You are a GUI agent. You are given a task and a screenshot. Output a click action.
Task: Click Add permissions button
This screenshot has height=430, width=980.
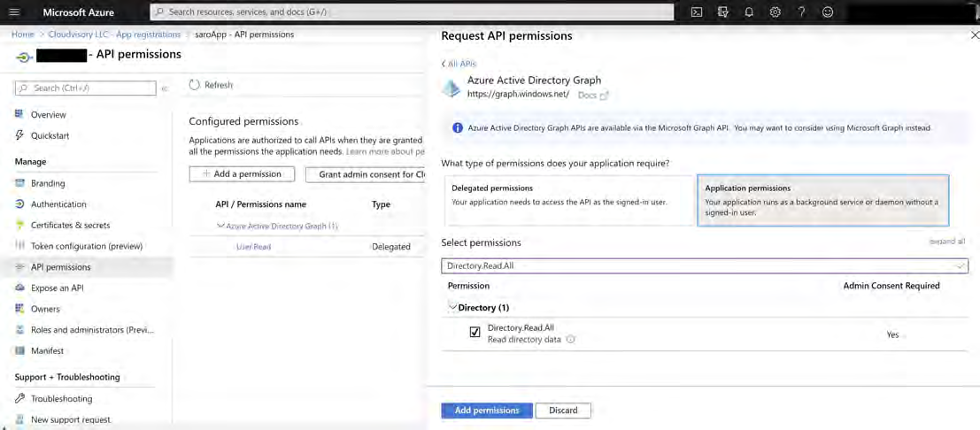487,411
